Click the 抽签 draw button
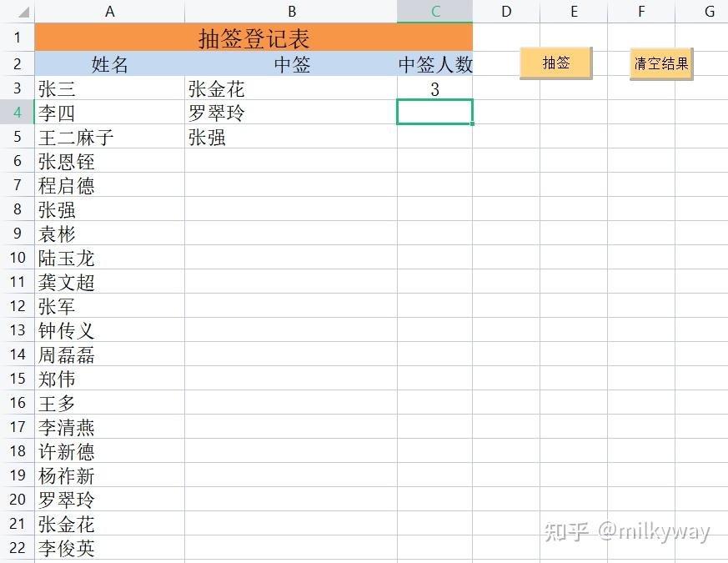 [555, 63]
